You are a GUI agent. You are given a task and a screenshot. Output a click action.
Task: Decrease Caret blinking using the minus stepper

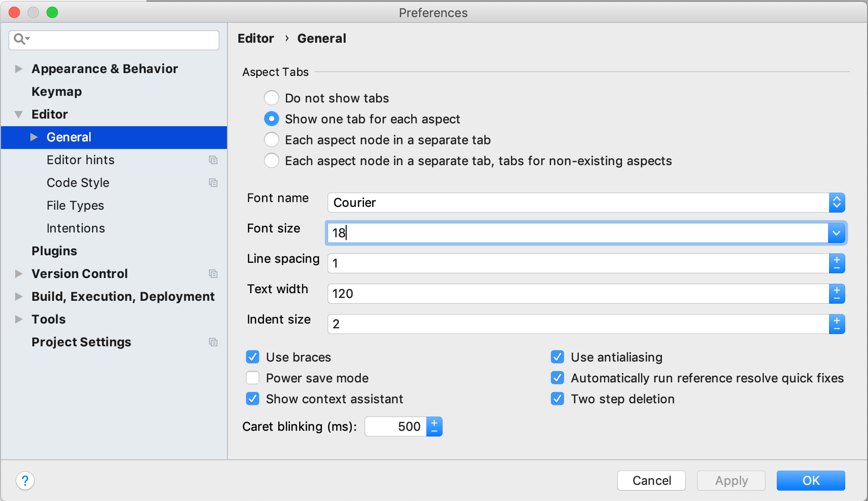point(434,431)
